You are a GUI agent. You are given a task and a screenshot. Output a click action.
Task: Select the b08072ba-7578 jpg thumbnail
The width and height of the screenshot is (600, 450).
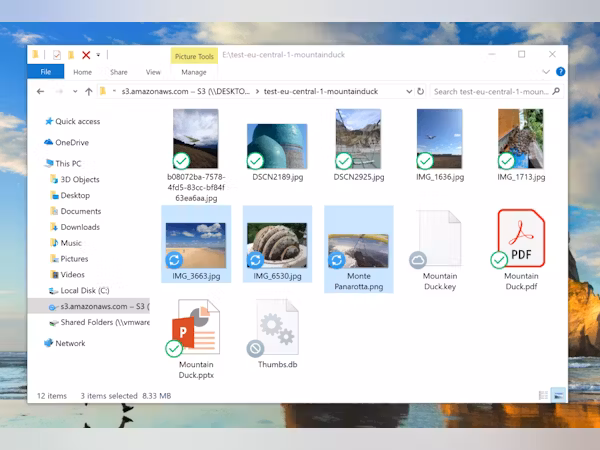click(196, 139)
